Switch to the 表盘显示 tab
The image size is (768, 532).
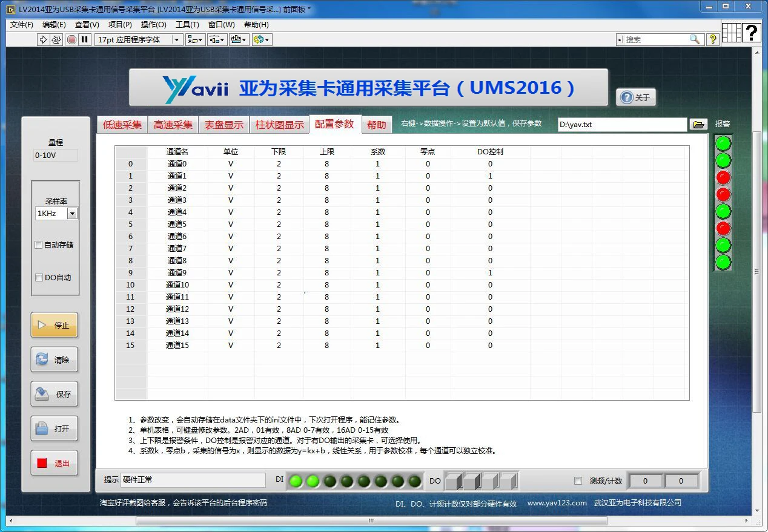click(x=224, y=125)
